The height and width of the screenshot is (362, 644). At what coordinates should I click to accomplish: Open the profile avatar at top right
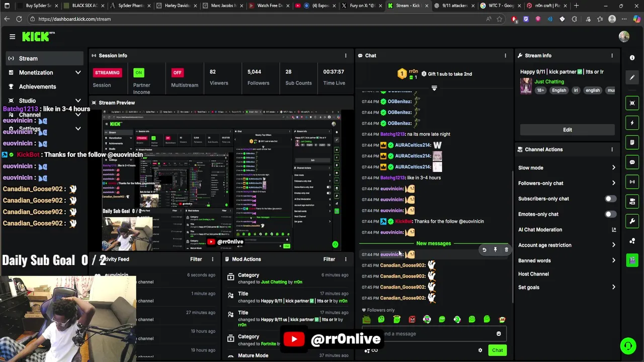[x=624, y=36]
